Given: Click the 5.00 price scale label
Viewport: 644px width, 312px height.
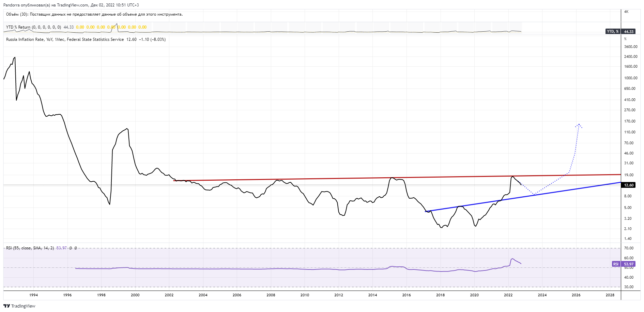Looking at the screenshot, I should [x=628, y=208].
